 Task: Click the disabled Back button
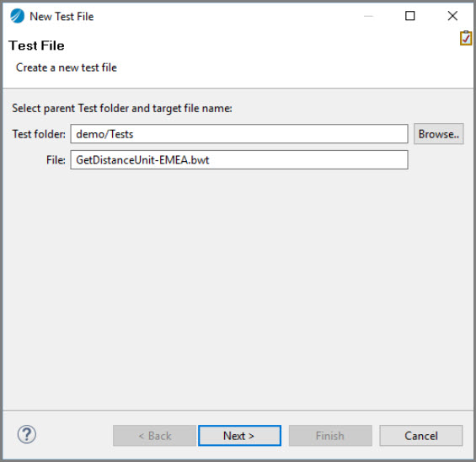154,436
